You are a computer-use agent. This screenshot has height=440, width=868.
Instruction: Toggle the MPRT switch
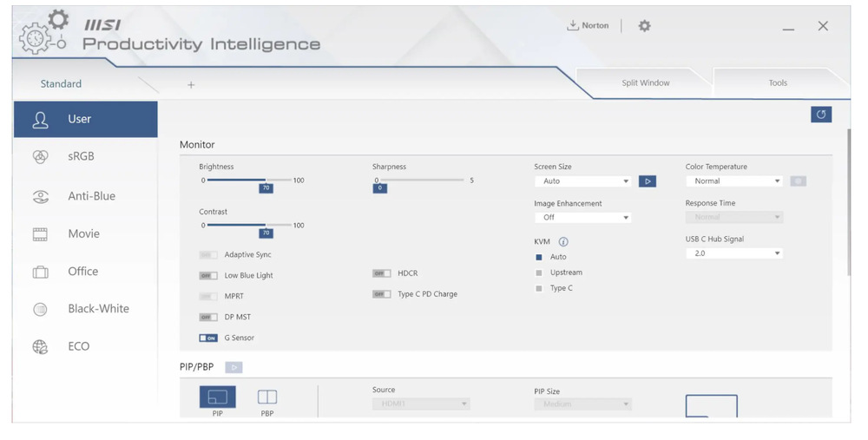point(208,296)
